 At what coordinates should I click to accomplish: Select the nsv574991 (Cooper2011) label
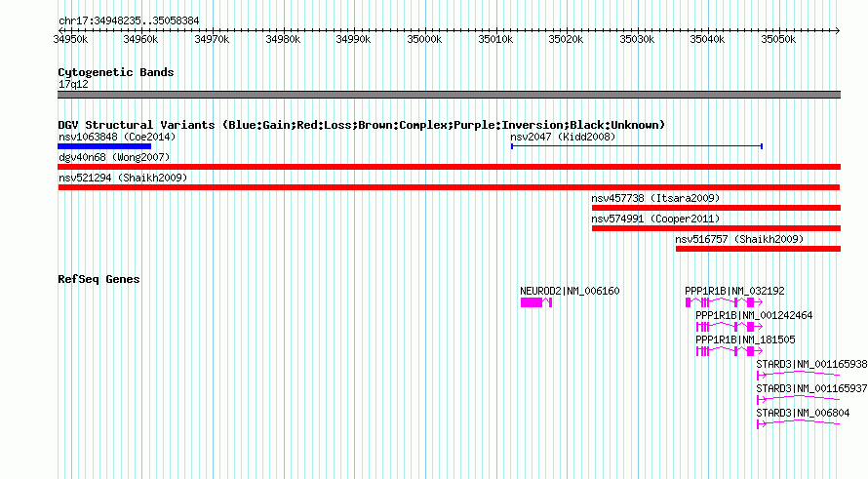pos(655,219)
